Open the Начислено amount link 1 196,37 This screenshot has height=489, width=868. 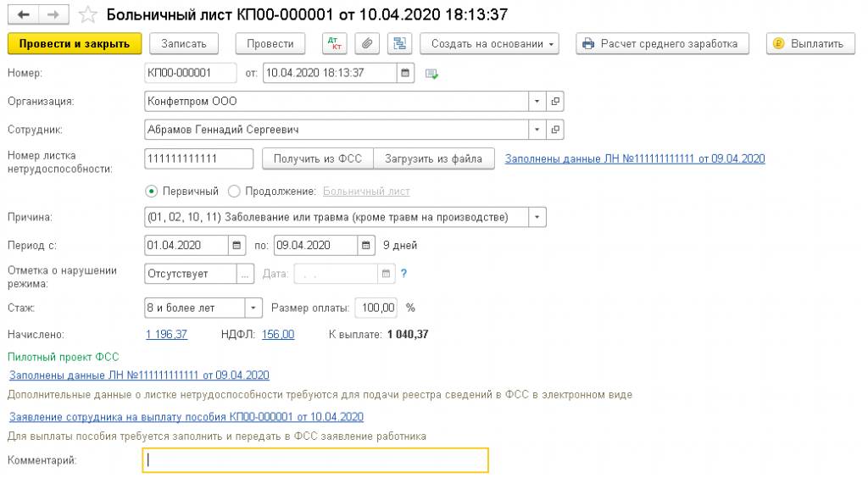coord(167,335)
